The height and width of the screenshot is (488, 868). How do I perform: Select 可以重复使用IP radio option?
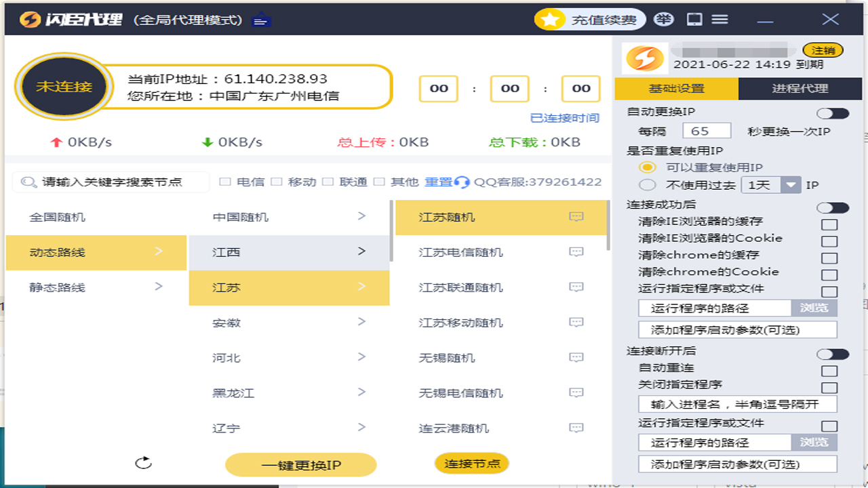tap(648, 167)
